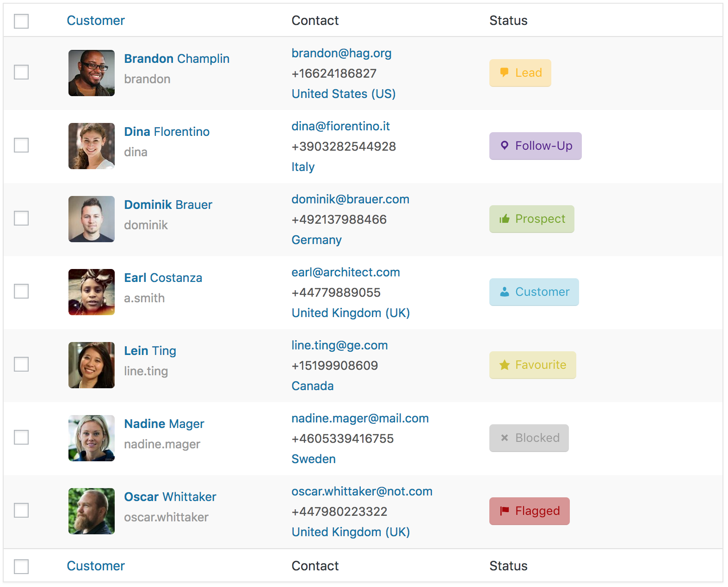
Task: Toggle the select-all checkbox in table footer
Action: pyautogui.click(x=21, y=566)
